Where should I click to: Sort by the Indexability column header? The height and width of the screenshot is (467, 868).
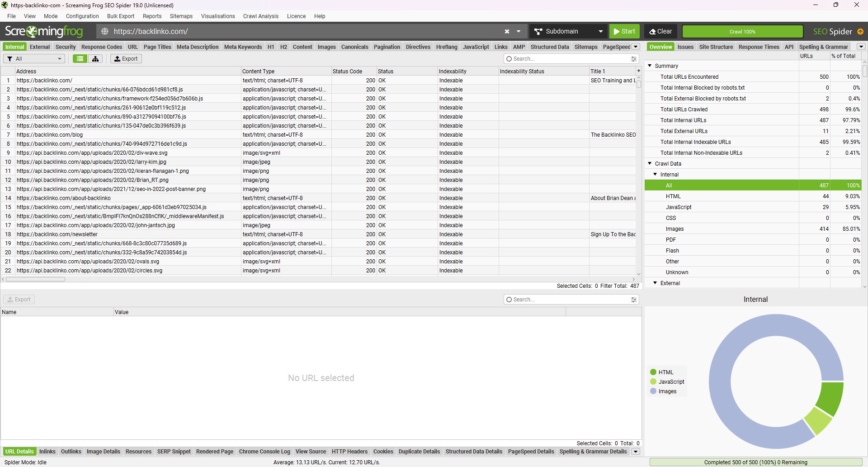click(468, 71)
